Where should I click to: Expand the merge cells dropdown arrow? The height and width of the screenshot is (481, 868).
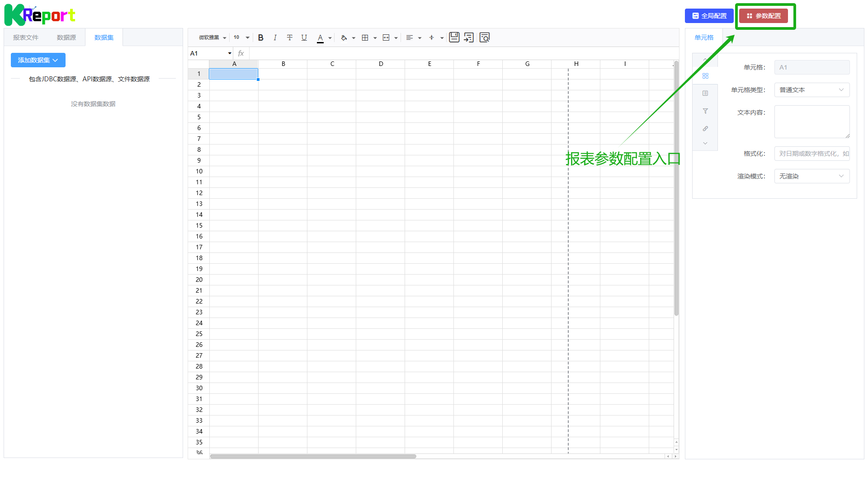(396, 38)
